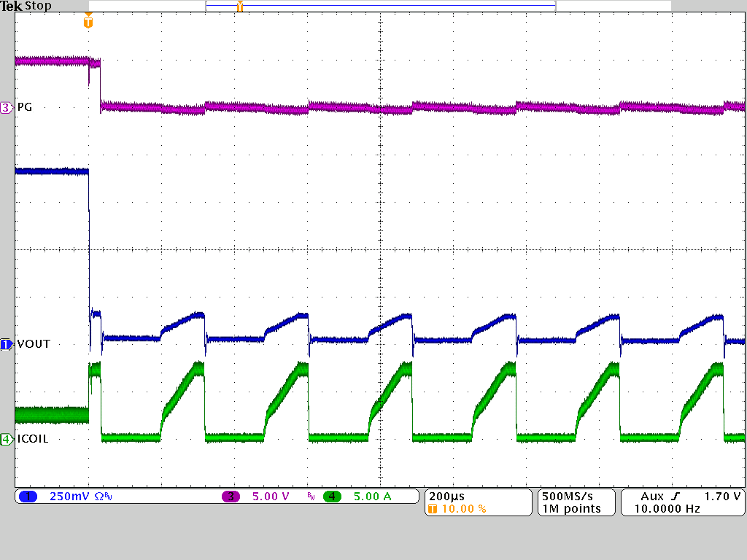Open the 200µs horizontal scale selector
Screen dimensions: 747x560
448,494
